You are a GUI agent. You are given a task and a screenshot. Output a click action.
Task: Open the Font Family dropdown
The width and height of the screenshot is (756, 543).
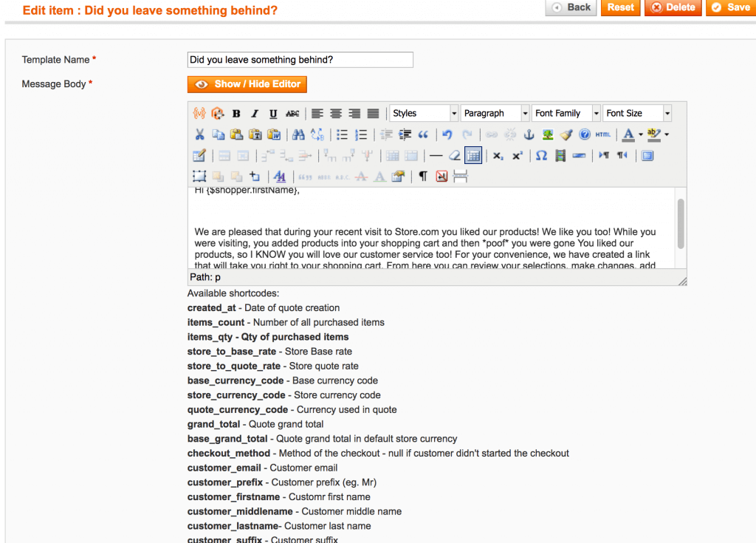tap(566, 113)
